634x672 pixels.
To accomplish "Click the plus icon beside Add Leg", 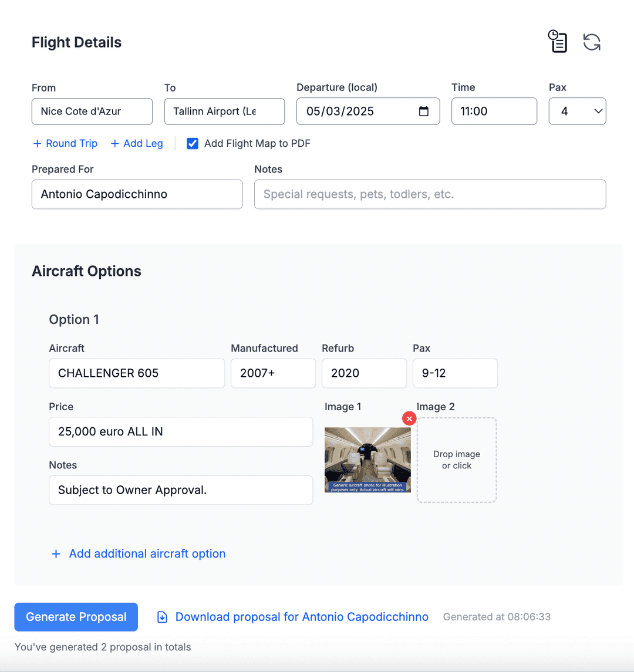I will [115, 144].
